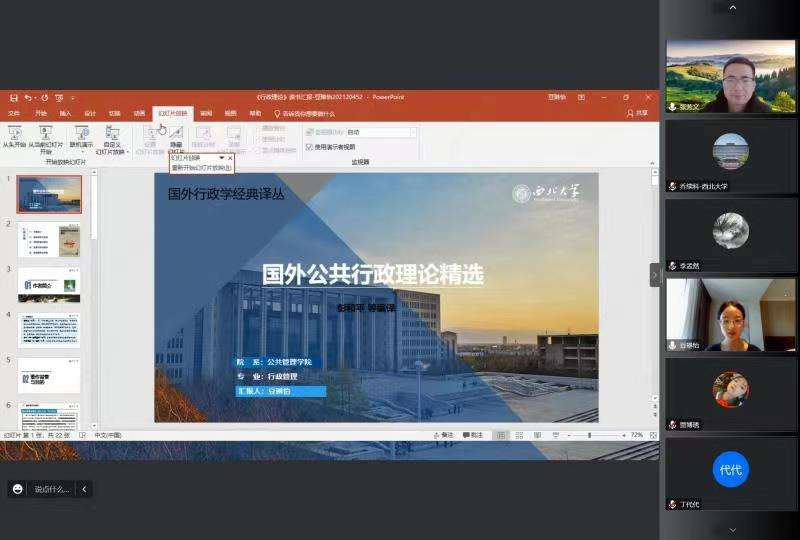Open the File (文件) menu tab

[x=14, y=113]
